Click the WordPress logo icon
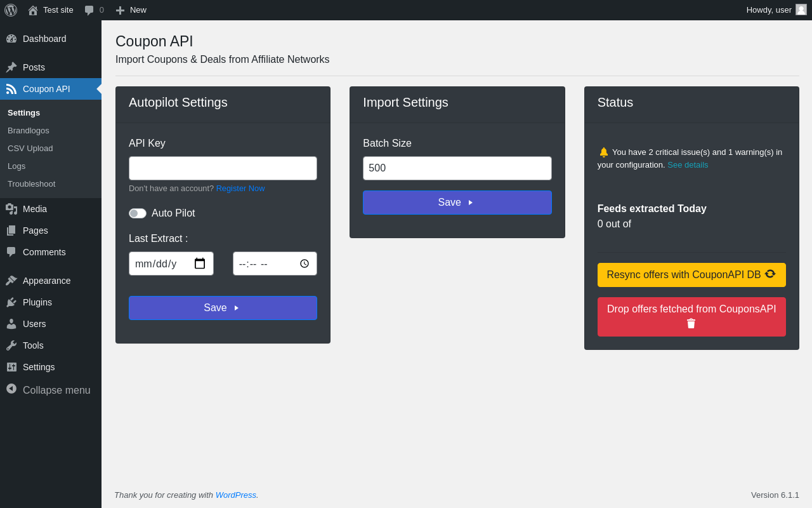The height and width of the screenshot is (508, 812). tap(11, 10)
